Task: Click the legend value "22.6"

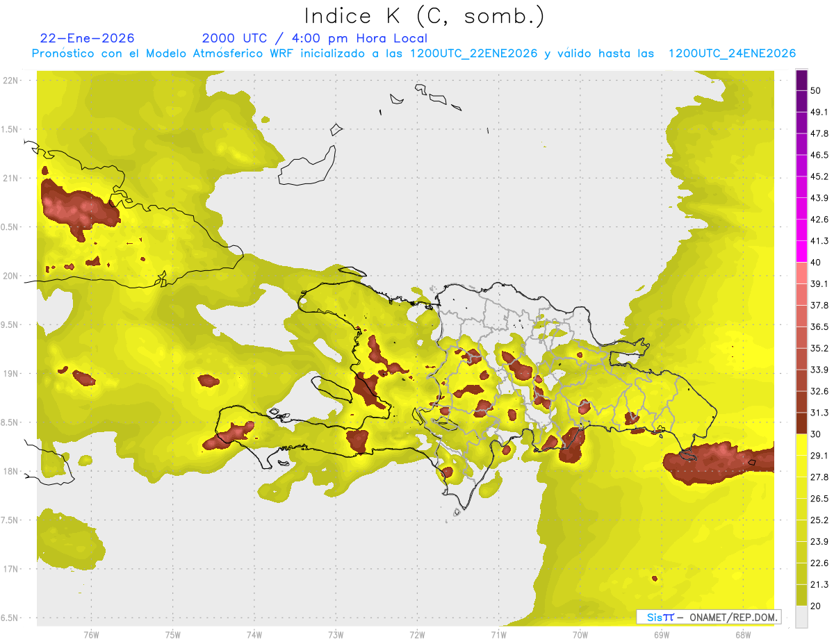Action: click(x=819, y=563)
